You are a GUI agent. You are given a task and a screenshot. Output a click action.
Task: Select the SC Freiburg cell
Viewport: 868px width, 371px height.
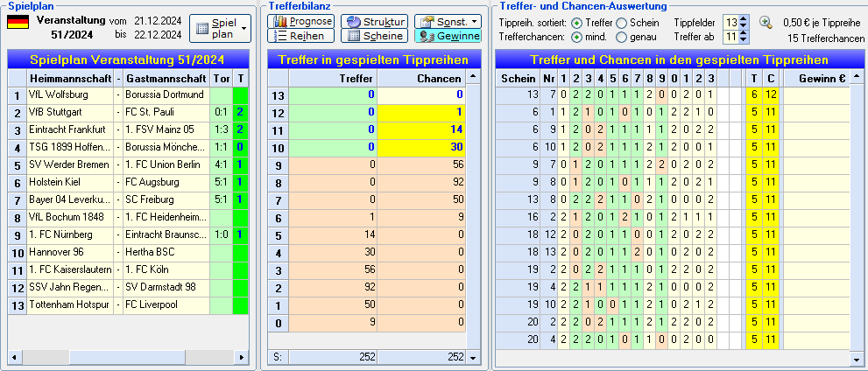pyautogui.click(x=166, y=199)
